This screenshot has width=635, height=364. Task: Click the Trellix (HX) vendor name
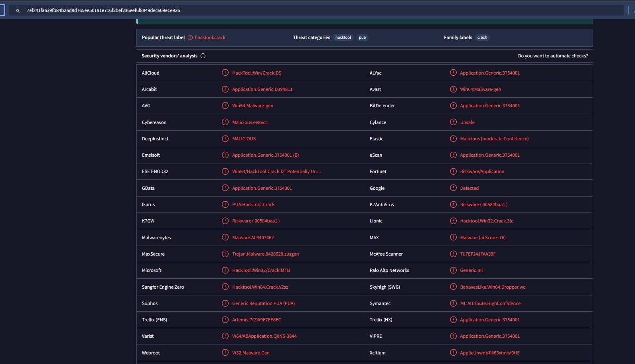click(381, 320)
